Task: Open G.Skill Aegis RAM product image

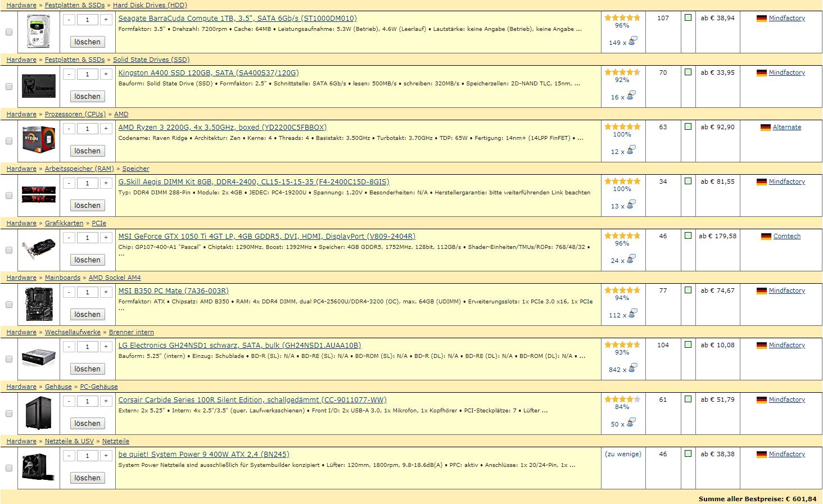Action: pos(39,194)
